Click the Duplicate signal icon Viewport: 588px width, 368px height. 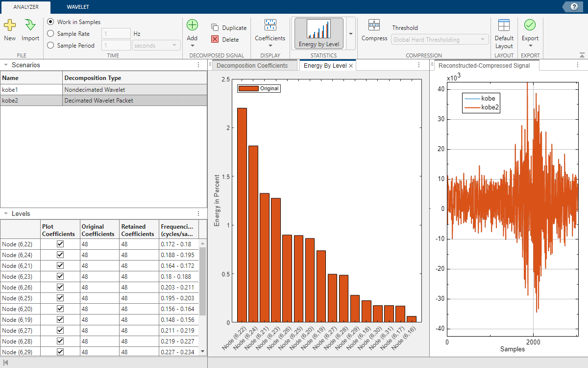coord(215,28)
